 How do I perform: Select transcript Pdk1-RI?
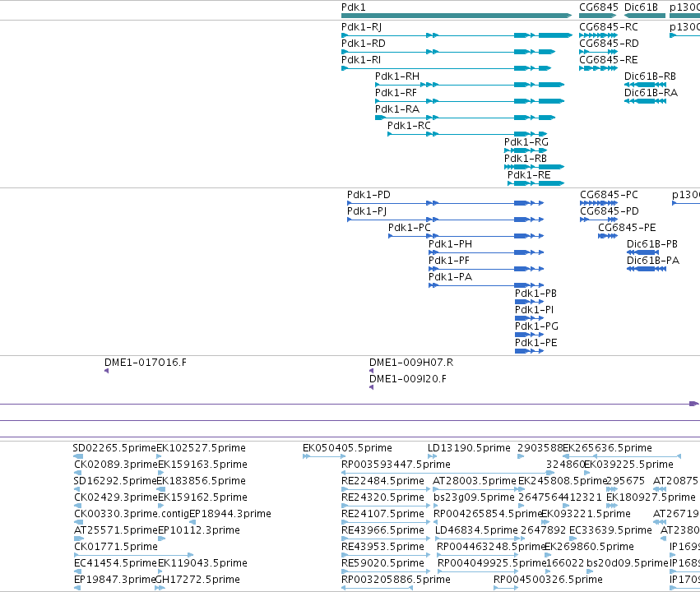[x=447, y=68]
